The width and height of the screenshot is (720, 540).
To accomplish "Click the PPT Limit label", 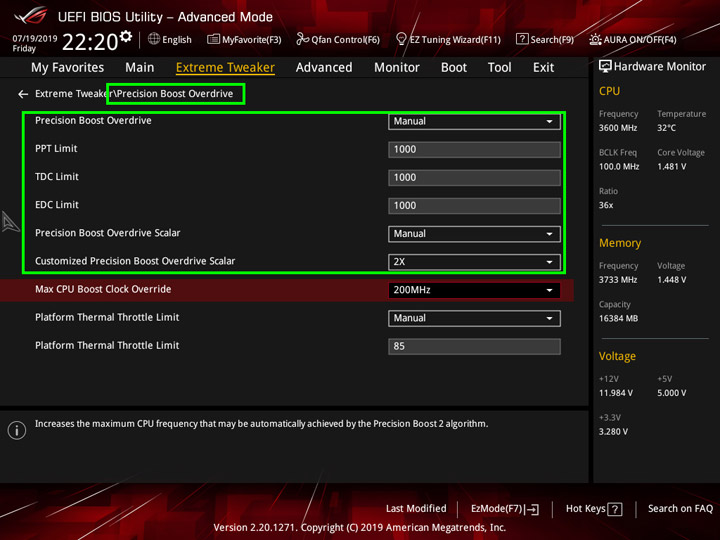I will 56,149.
